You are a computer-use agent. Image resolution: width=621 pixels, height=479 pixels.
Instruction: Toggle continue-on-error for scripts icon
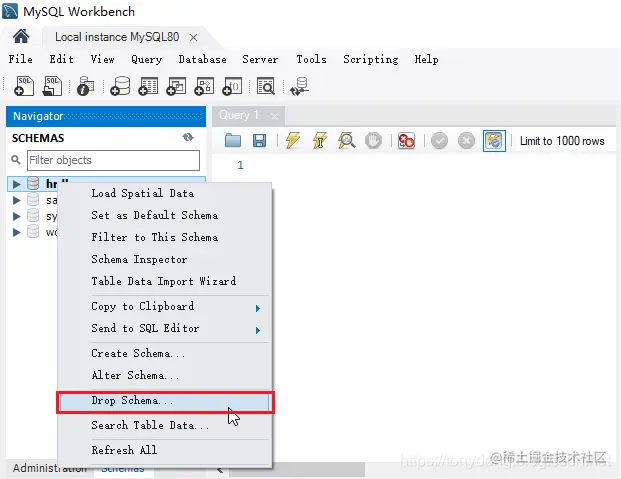click(406, 141)
